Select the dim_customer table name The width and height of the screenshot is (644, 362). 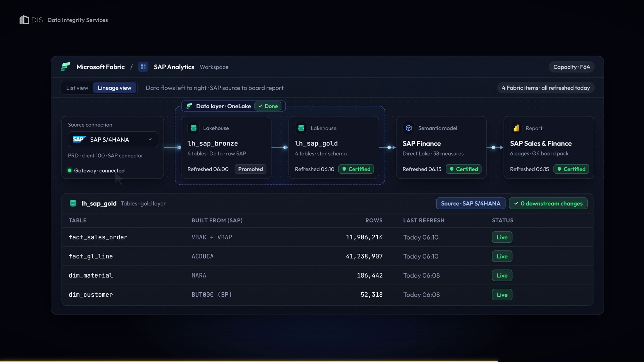click(x=91, y=295)
